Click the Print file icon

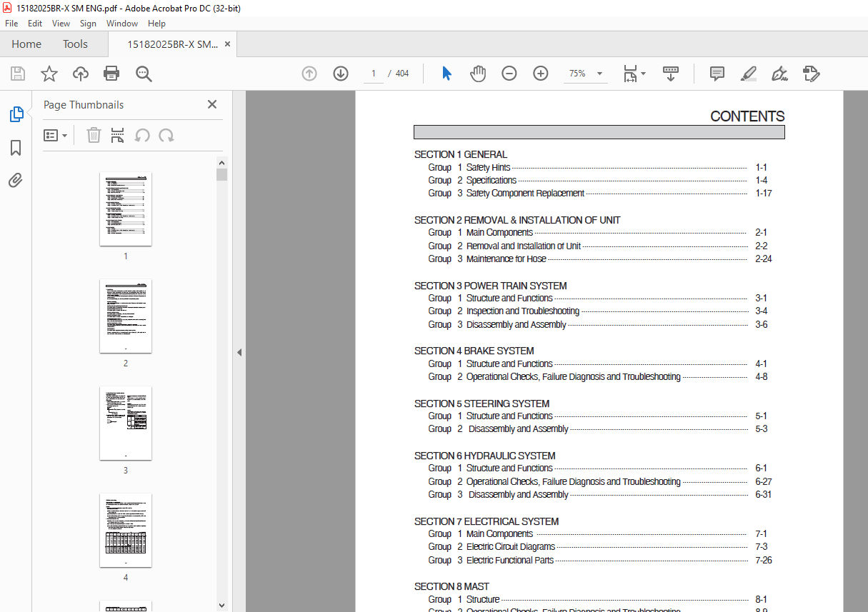pyautogui.click(x=111, y=74)
